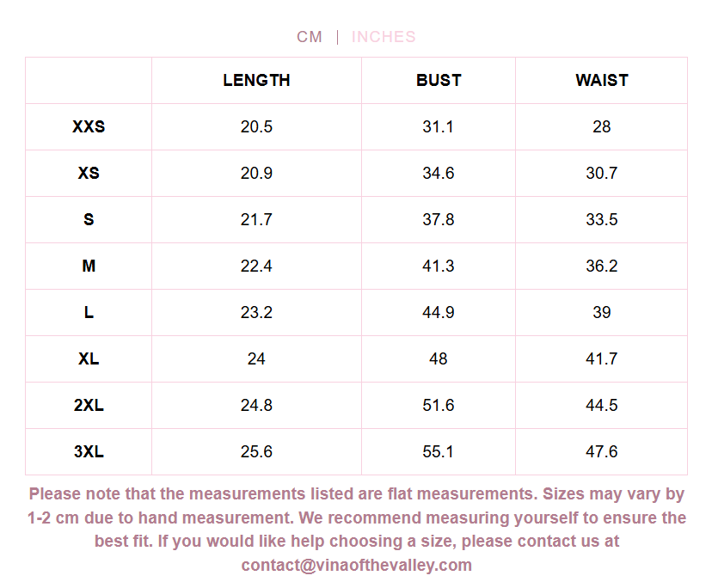
Task: Click the 2XL size row label
Action: [89, 405]
